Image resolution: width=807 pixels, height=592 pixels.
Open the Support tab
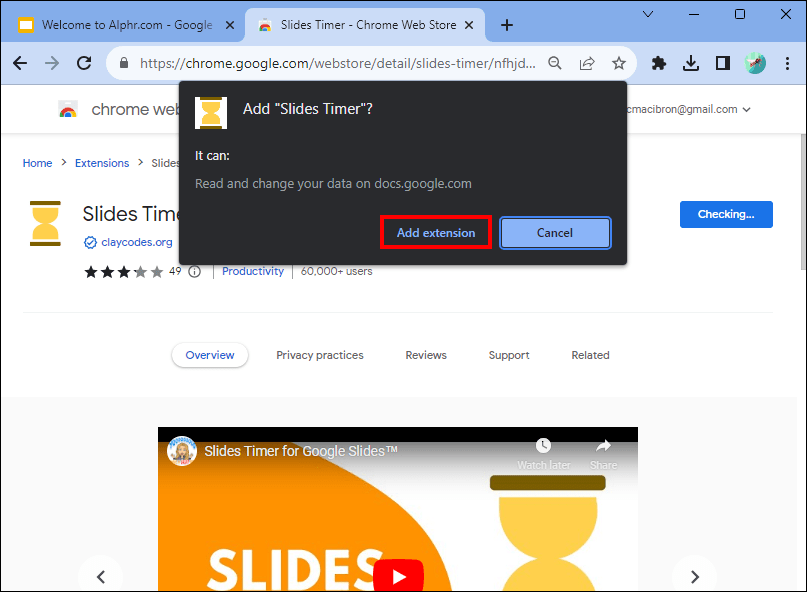(x=509, y=355)
